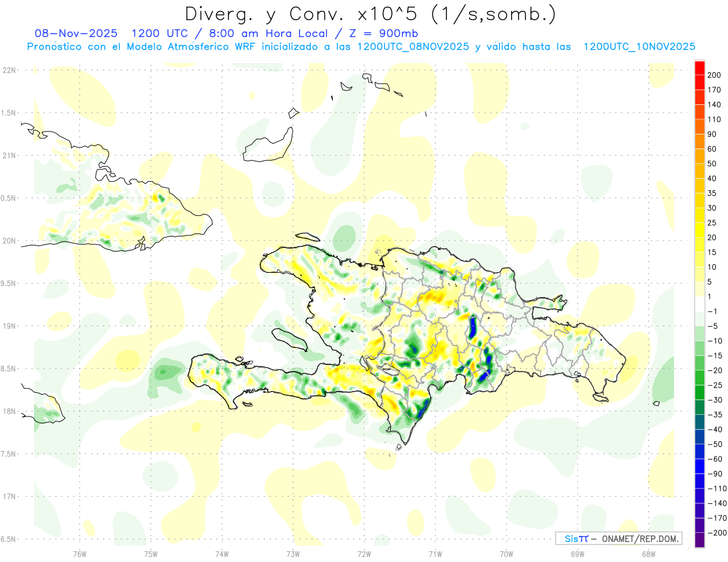The height and width of the screenshot is (562, 728).
Task: Click the 0.5N latitude label
Action: tap(8, 198)
